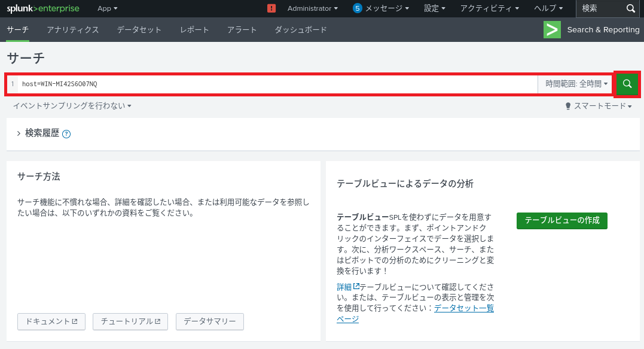Image resolution: width=644 pixels, height=349 pixels.
Task: Switch to the データセット tab
Action: click(139, 30)
